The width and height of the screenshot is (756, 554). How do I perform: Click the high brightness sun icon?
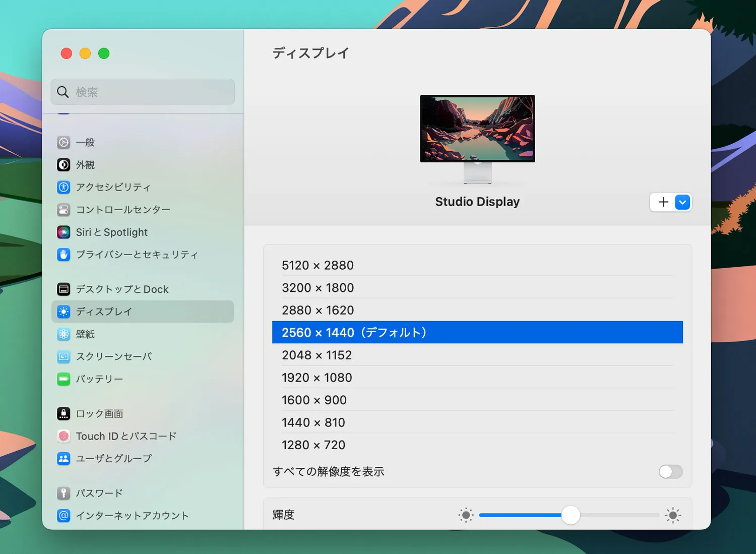tap(673, 515)
